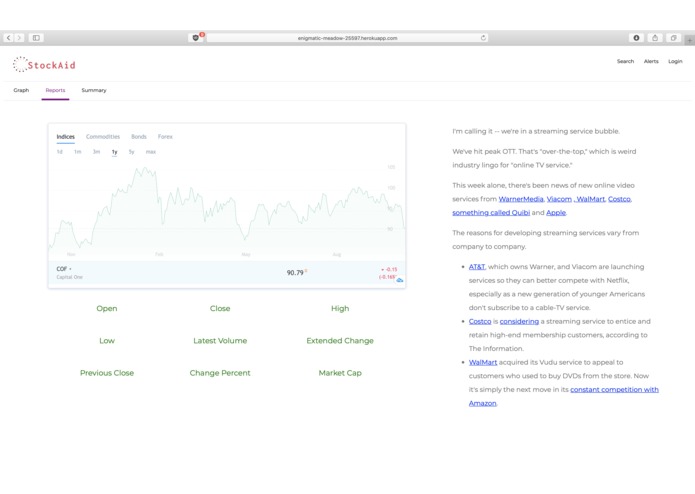Click the Low metric label
The height and width of the screenshot is (494, 695).
click(107, 341)
